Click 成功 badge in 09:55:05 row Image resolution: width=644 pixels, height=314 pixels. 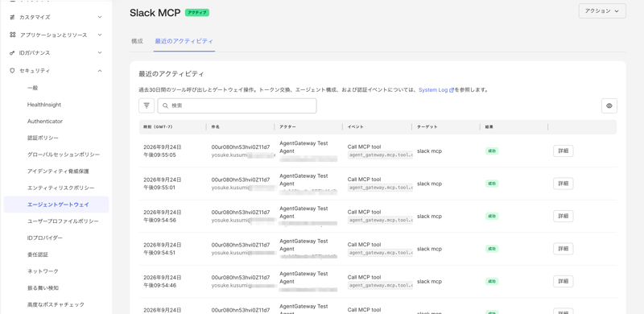click(x=492, y=151)
